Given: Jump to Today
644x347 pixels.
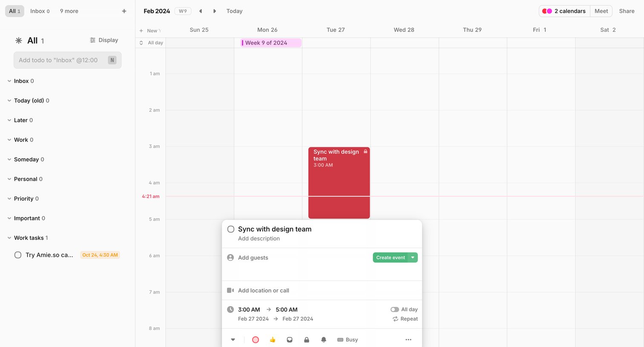Looking at the screenshot, I should tap(234, 11).
